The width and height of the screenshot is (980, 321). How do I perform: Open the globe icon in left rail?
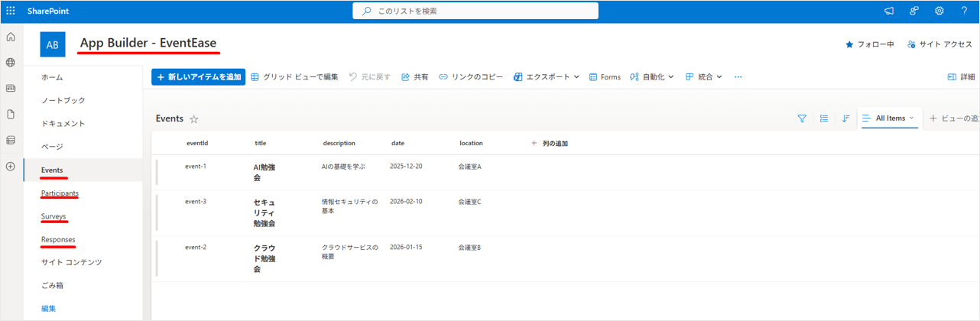[11, 63]
